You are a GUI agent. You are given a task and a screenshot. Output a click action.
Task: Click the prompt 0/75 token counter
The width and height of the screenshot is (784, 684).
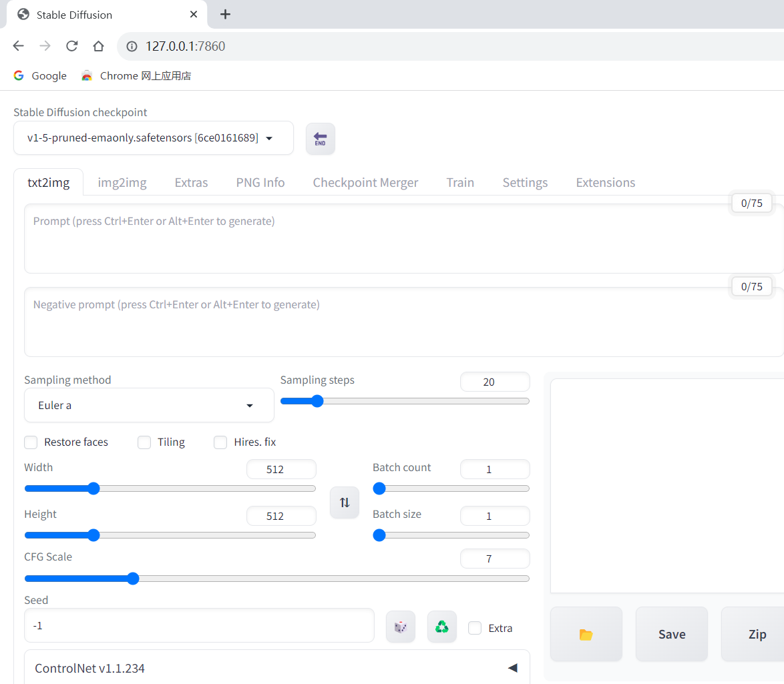click(751, 204)
